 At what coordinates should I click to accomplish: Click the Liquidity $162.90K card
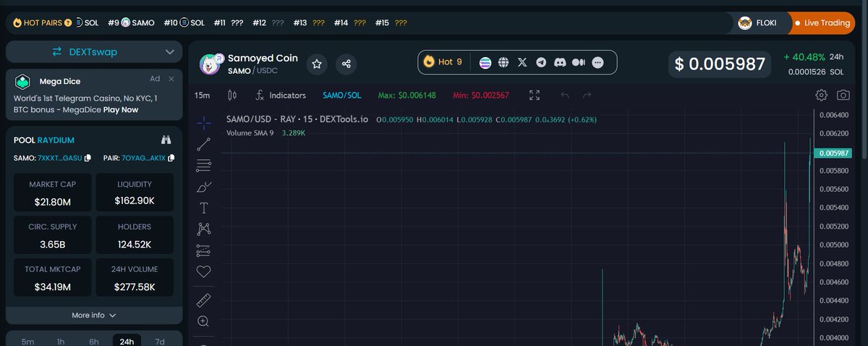(135, 192)
